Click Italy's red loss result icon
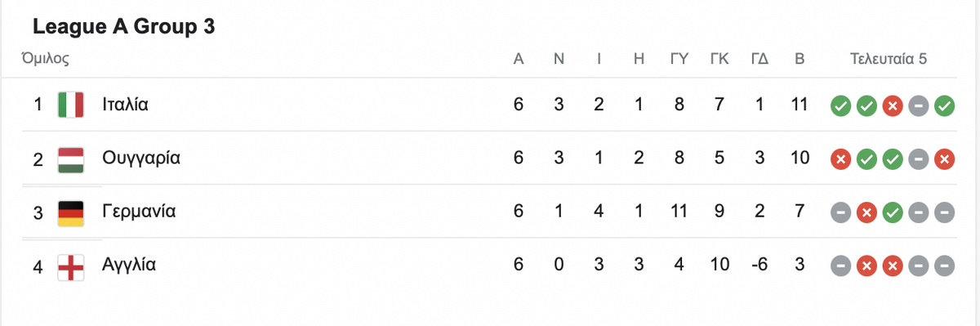This screenshot has width=980, height=326. (892, 105)
